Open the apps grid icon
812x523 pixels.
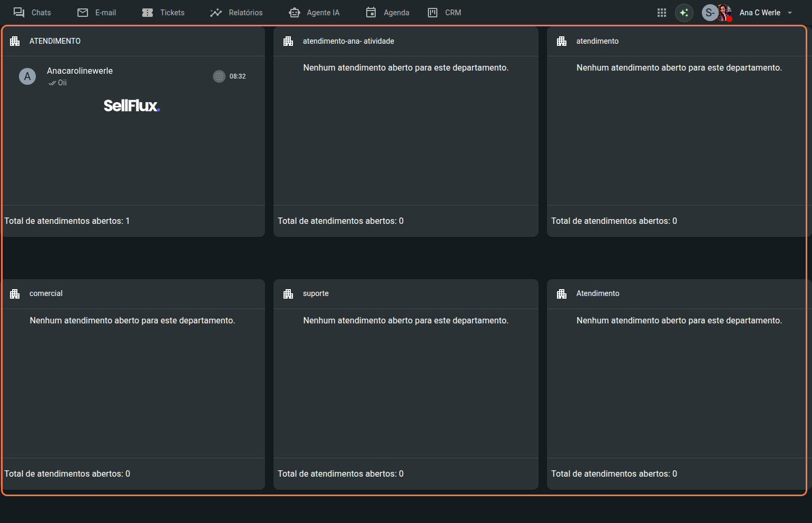[662, 13]
